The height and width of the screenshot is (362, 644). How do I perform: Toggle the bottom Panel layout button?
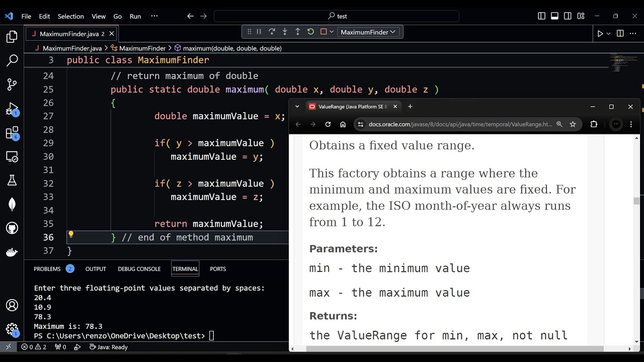(554, 16)
